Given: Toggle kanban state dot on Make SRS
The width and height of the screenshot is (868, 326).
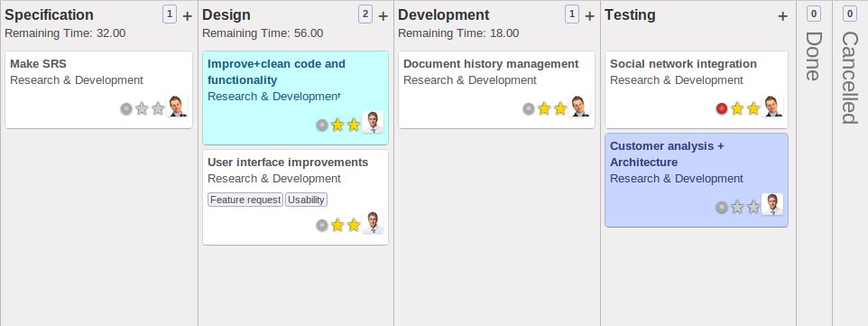Looking at the screenshot, I should pyautogui.click(x=126, y=108).
